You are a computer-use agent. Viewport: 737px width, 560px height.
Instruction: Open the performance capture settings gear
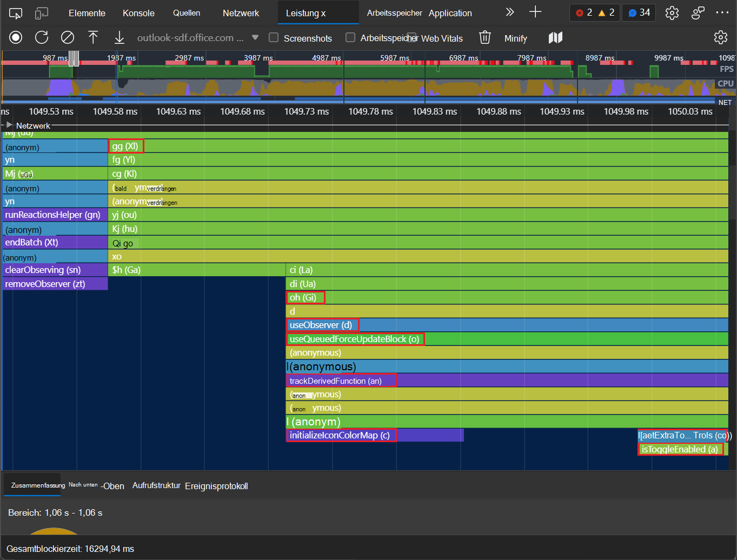click(720, 37)
